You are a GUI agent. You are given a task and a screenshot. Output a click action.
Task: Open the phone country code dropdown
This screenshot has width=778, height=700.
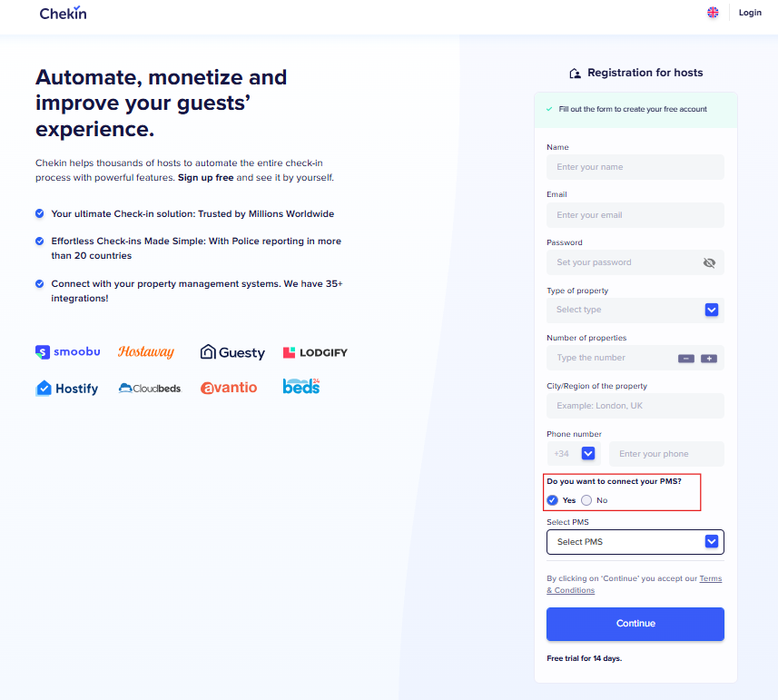pos(588,453)
